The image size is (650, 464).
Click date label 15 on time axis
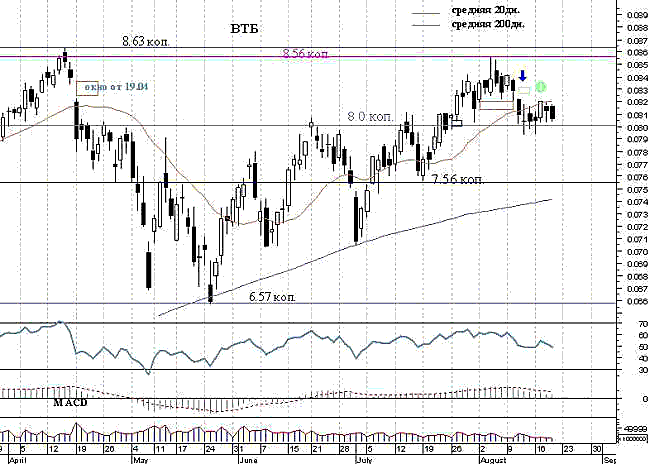[294, 449]
